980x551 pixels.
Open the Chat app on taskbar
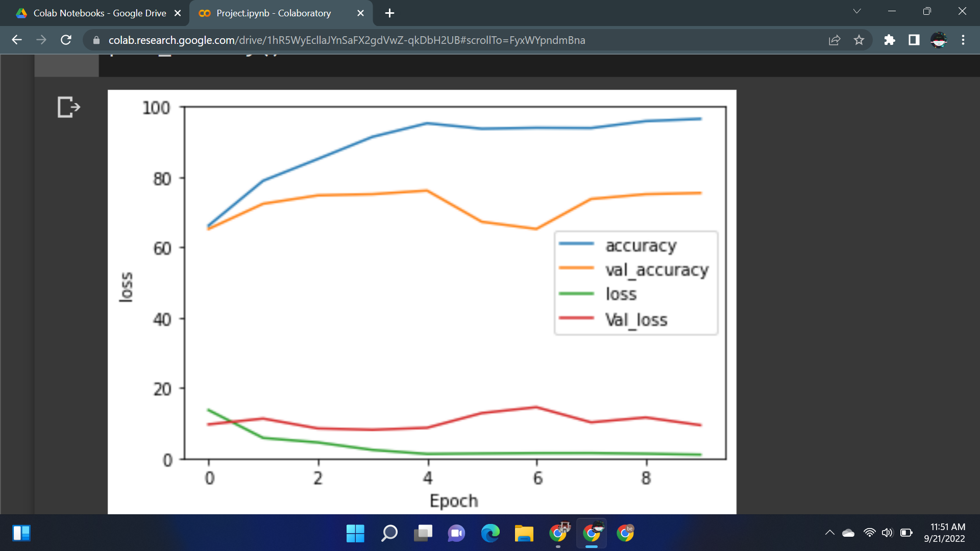point(456,533)
